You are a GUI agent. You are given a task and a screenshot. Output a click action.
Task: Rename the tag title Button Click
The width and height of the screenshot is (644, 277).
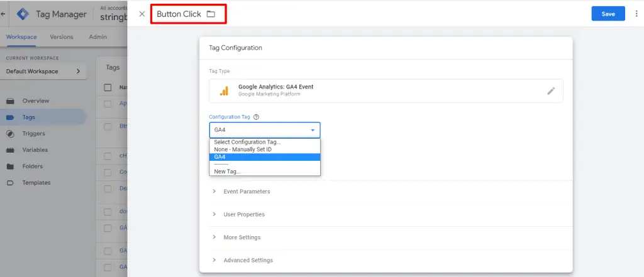(x=179, y=14)
